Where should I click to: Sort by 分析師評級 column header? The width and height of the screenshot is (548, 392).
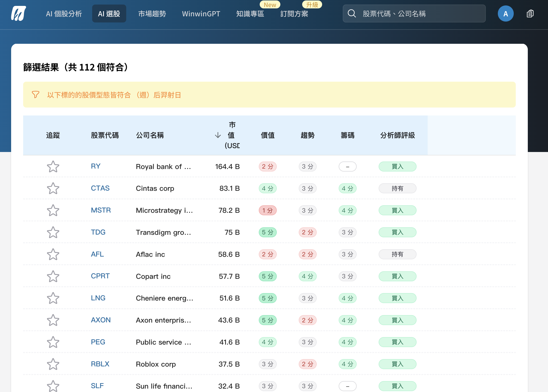397,135
